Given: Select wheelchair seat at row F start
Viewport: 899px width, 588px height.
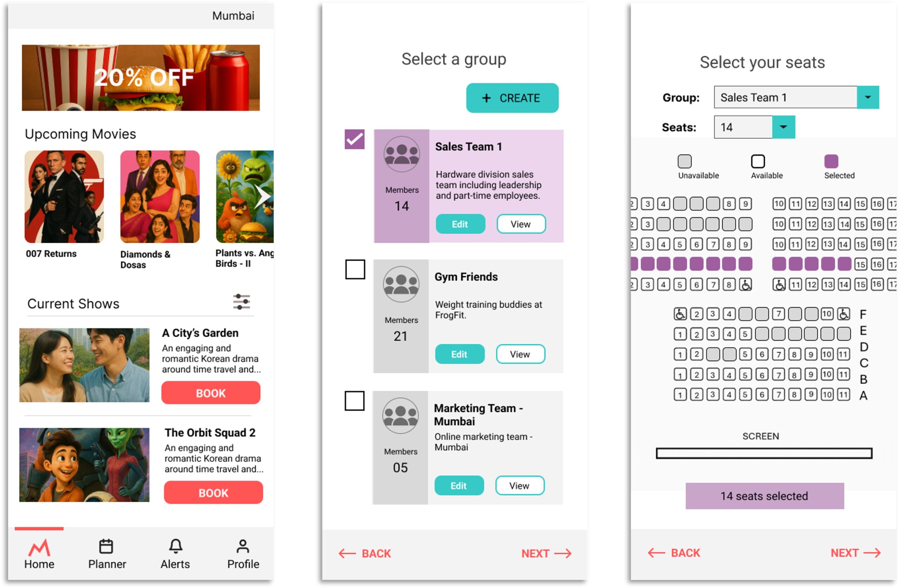Looking at the screenshot, I should 680,314.
